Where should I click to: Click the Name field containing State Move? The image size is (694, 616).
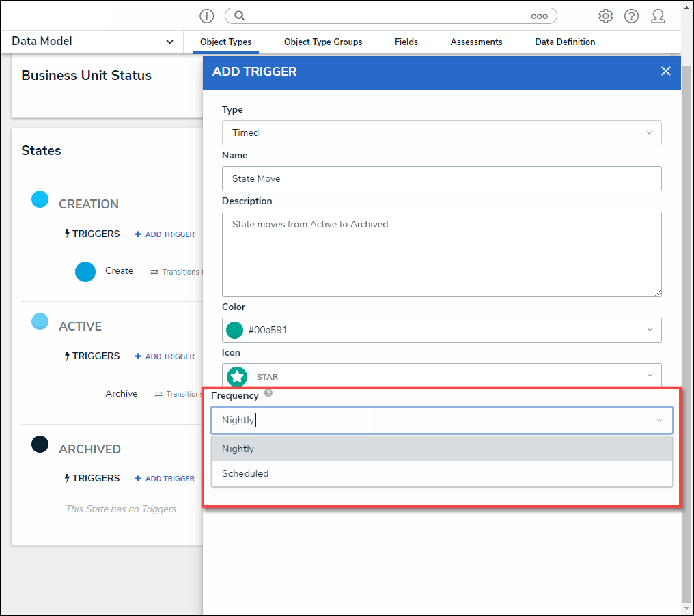(442, 179)
